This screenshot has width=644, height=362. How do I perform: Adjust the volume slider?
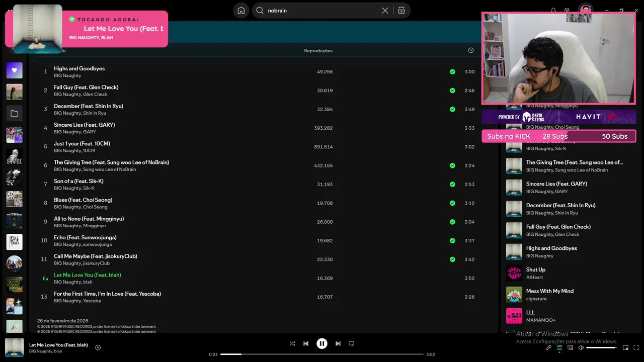602,347
